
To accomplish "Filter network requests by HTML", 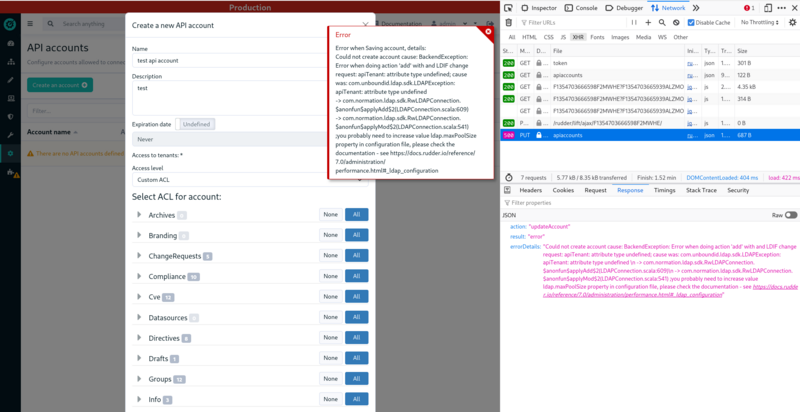I will [529, 37].
